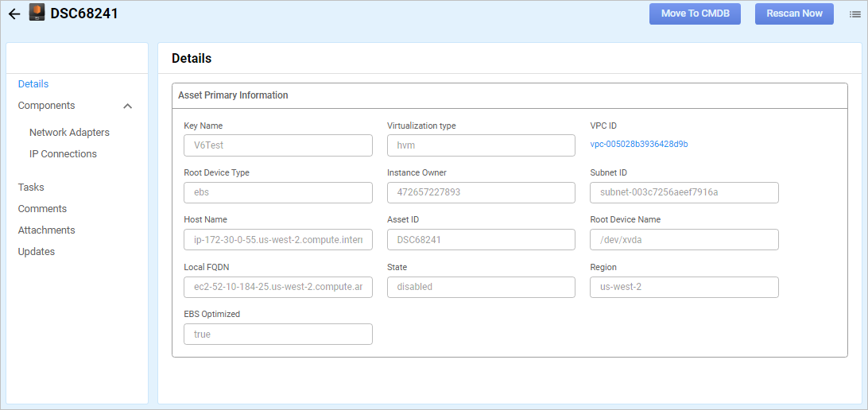
Task: Select the Instance Owner field
Action: click(480, 193)
